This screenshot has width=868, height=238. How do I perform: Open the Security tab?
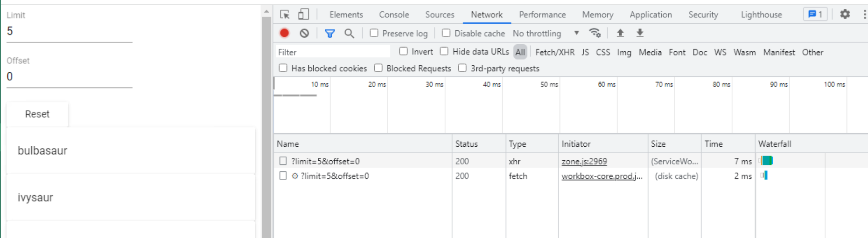pos(703,14)
